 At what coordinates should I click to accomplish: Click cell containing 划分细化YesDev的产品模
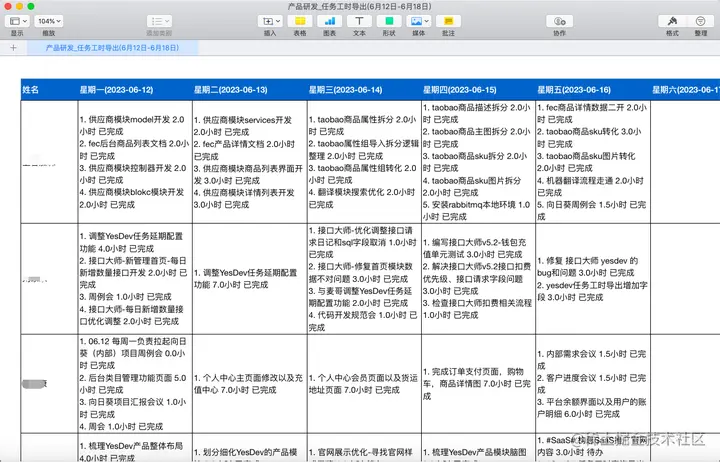[x=250, y=447]
